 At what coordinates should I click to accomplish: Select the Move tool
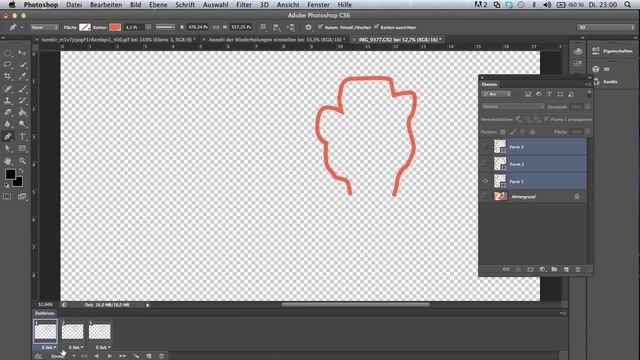pos(22,53)
